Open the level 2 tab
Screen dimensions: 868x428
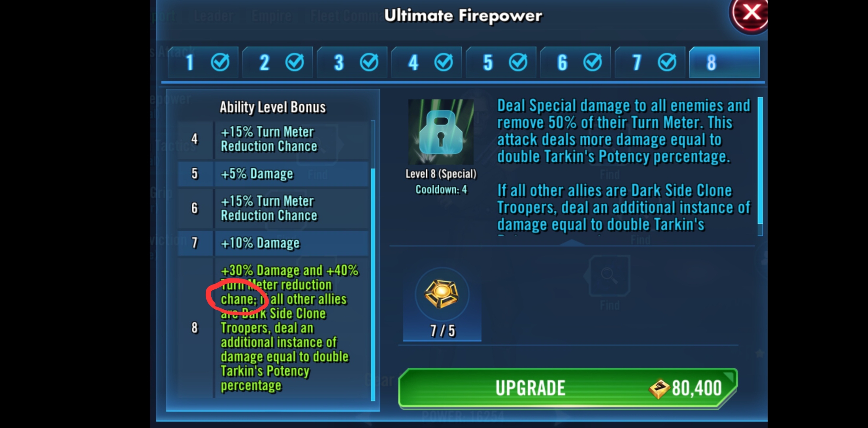click(x=278, y=63)
